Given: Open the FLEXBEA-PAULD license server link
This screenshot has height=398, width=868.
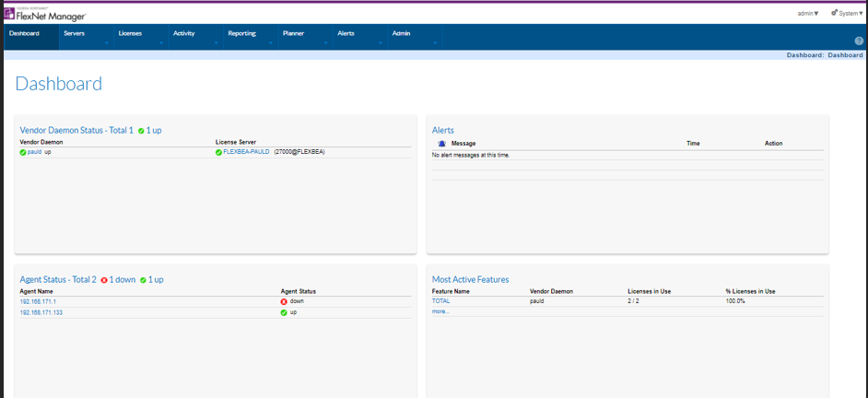Looking at the screenshot, I should (246, 152).
